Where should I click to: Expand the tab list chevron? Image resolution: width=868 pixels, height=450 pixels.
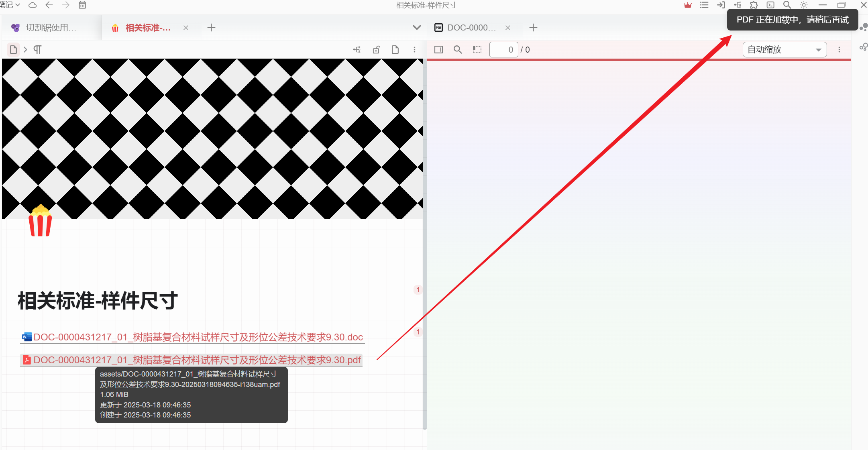(417, 28)
